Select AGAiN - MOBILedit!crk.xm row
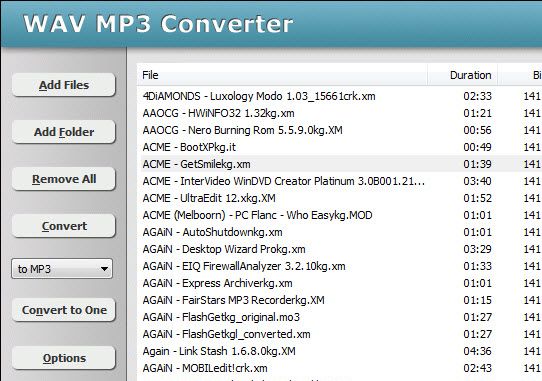Viewport: 542px width, 381px height. coord(340,368)
